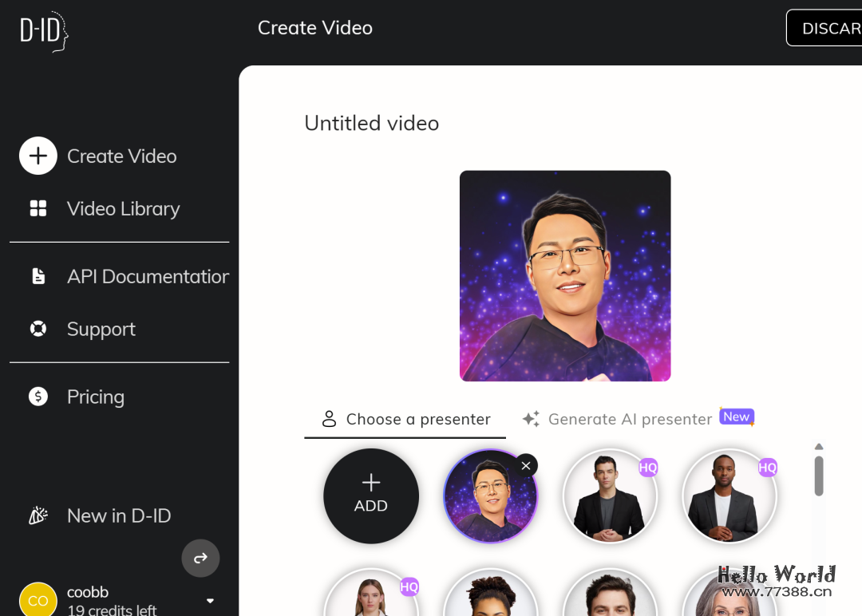This screenshot has height=616, width=862.
Task: Click the API Documentation file icon
Action: click(38, 276)
